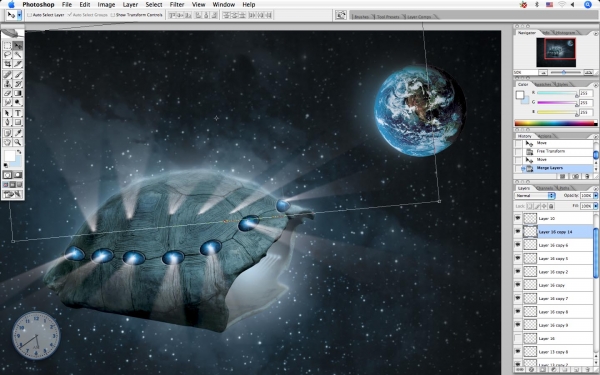600x375 pixels.
Task: Toggle the Show Transform Controls checkbox
Action: [x=112, y=15]
